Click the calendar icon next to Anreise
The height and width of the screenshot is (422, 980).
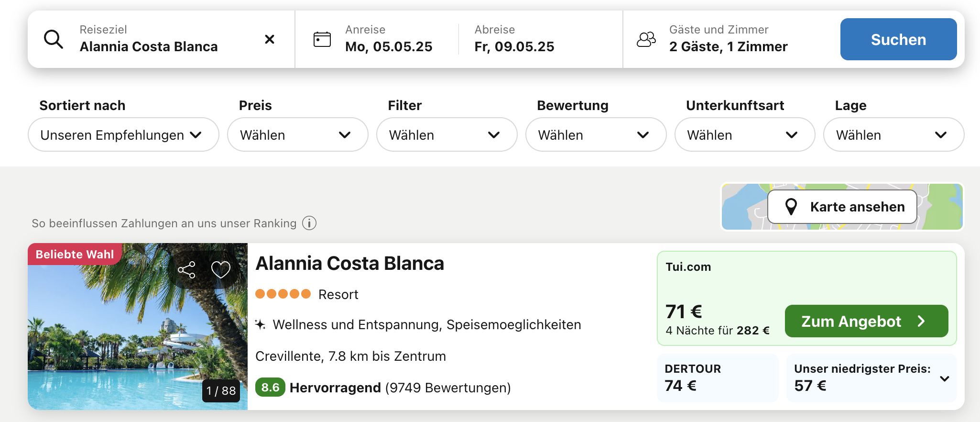coord(322,39)
